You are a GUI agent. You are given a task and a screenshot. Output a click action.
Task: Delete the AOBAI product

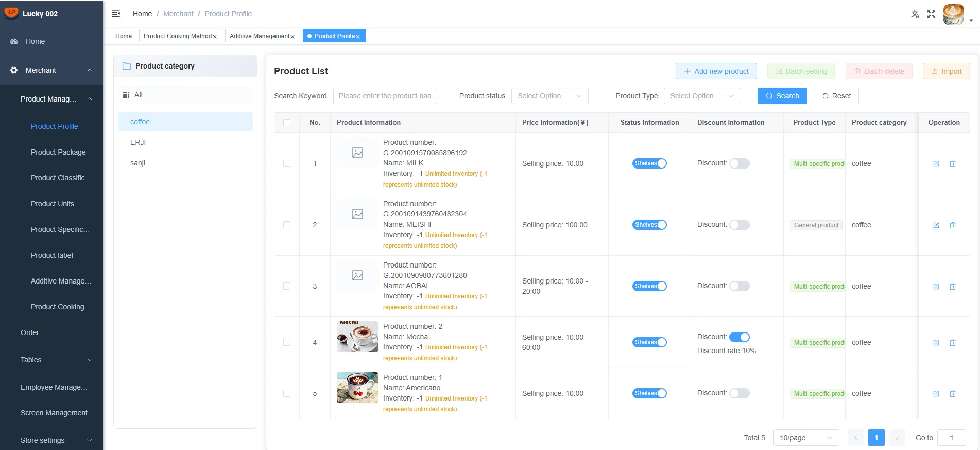pyautogui.click(x=953, y=287)
